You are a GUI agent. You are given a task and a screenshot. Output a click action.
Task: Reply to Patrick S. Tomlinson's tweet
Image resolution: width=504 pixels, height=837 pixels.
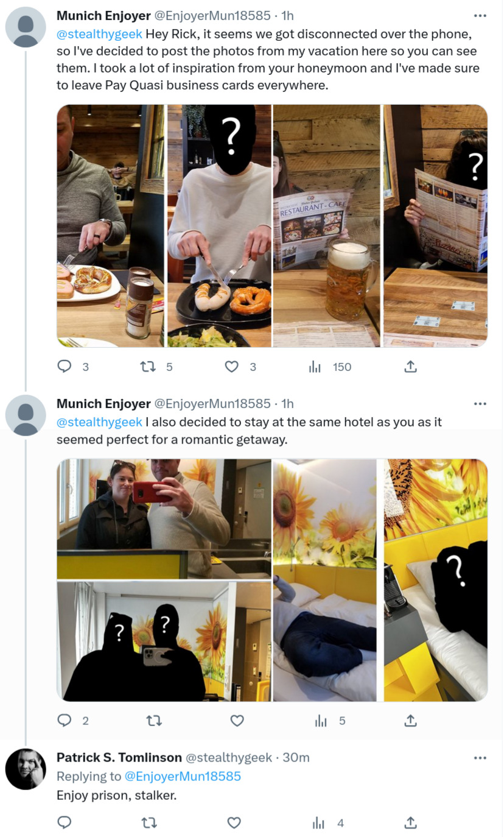[65, 823]
